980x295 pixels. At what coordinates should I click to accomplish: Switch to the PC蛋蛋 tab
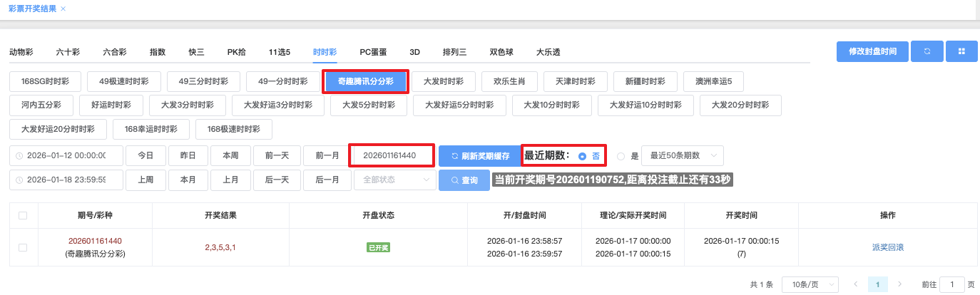pyautogui.click(x=373, y=52)
